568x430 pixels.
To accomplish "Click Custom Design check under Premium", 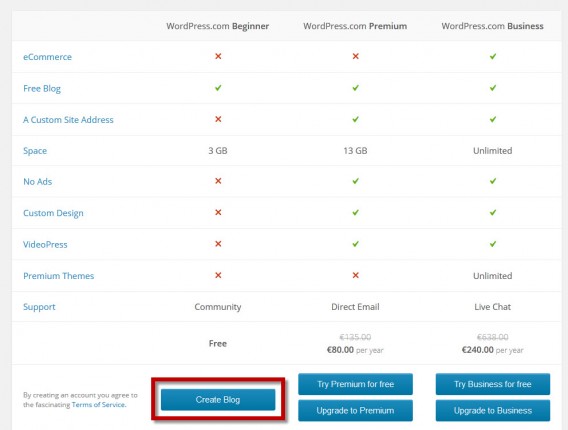I will coord(356,212).
